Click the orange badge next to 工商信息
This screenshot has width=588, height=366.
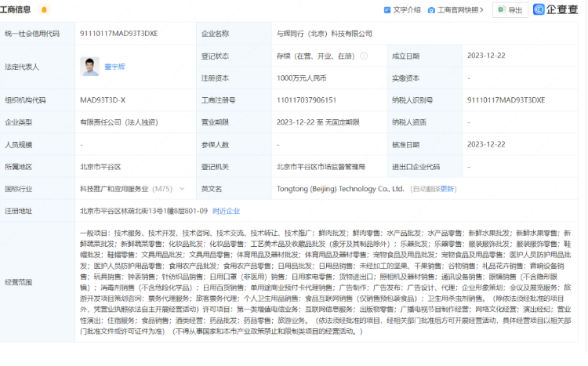pyautogui.click(x=44, y=9)
